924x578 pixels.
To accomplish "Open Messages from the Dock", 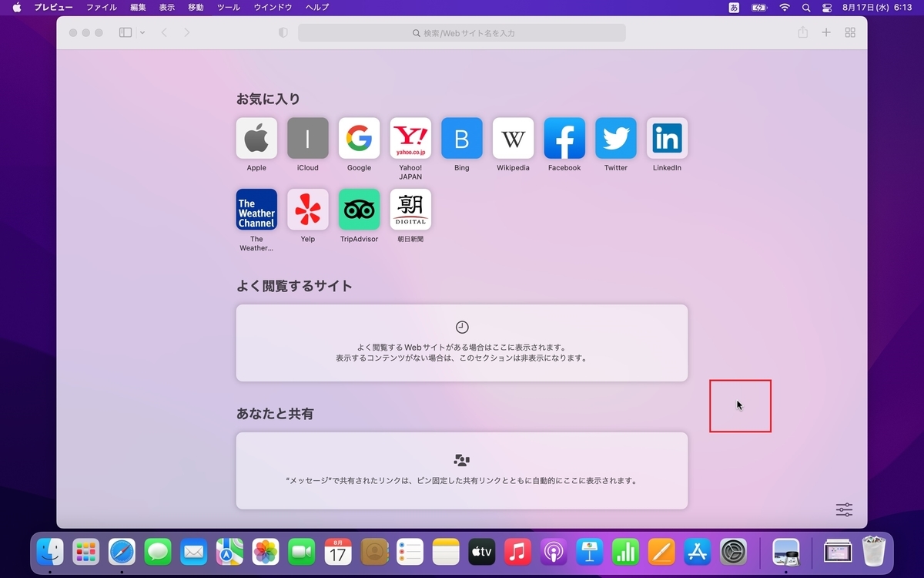I will pos(158,551).
